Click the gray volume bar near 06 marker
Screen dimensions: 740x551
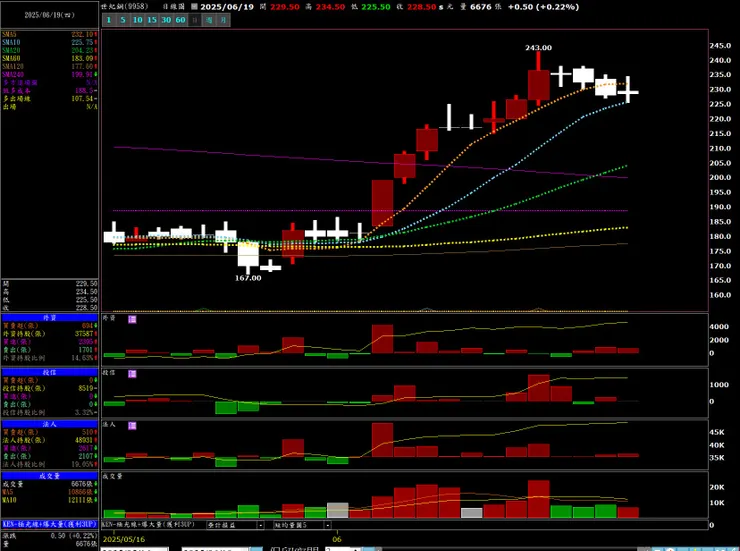(x=337, y=510)
